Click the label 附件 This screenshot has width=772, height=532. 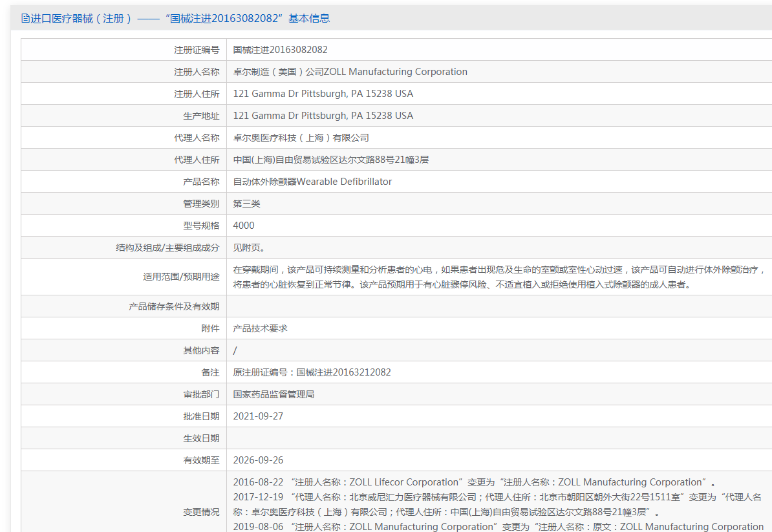pyautogui.click(x=210, y=328)
